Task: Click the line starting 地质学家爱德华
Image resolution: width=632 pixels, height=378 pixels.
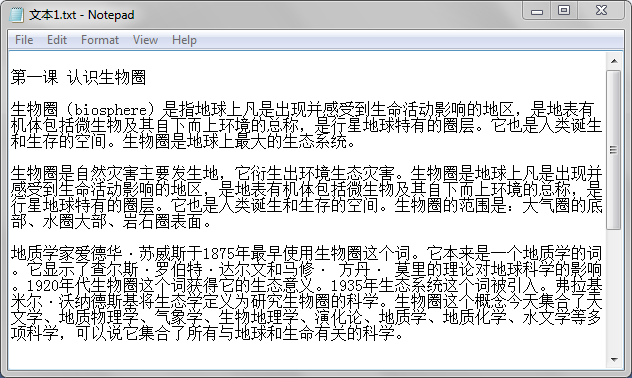Action: 306,254
